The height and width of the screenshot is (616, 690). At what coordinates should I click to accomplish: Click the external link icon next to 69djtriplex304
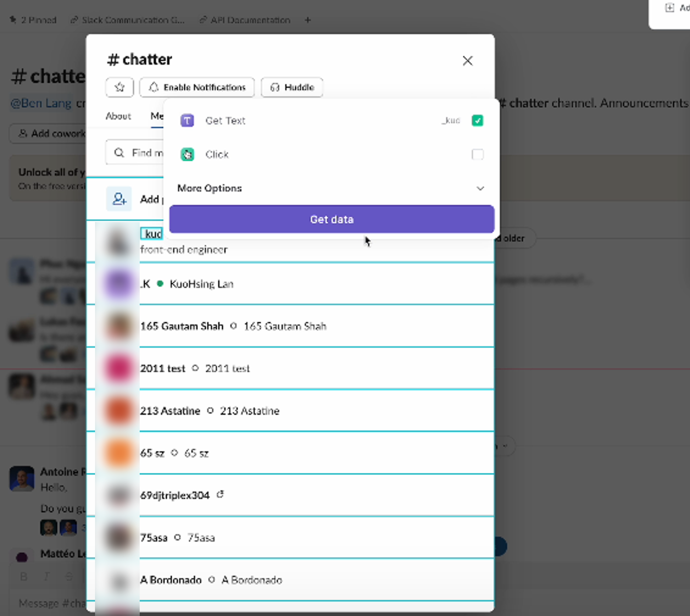(220, 494)
